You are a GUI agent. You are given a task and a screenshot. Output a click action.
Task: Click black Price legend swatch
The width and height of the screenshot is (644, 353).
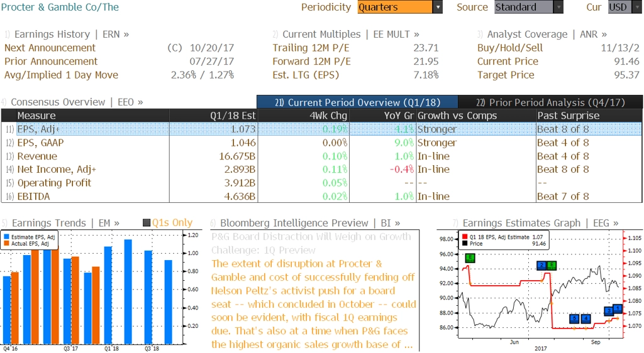tap(465, 243)
